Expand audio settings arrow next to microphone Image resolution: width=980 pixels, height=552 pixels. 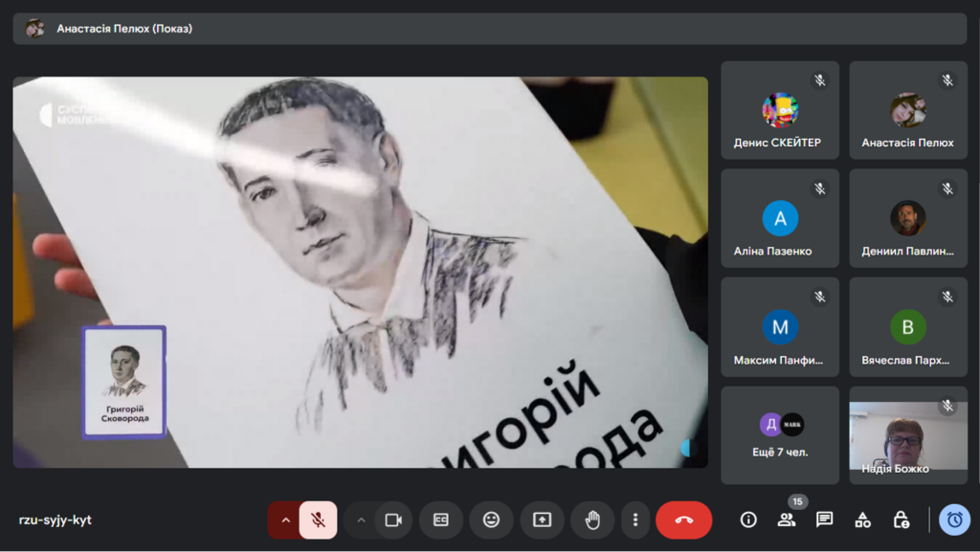pyautogui.click(x=284, y=519)
